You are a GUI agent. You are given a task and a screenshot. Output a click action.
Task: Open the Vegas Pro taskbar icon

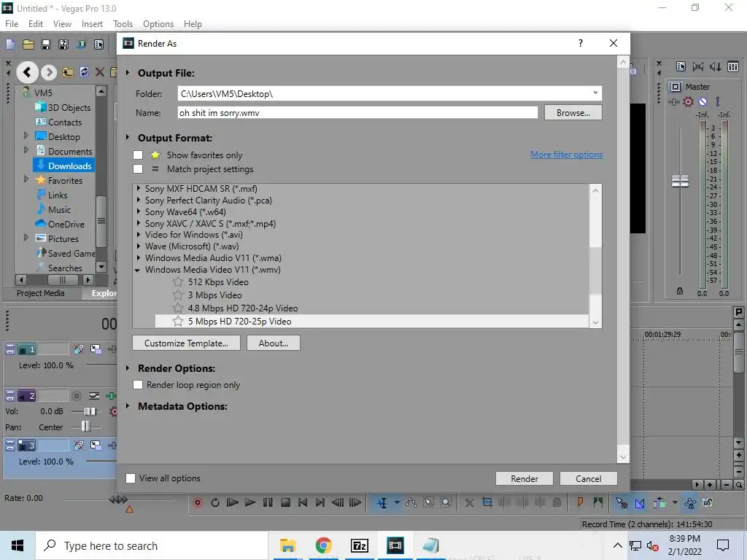[x=395, y=545]
